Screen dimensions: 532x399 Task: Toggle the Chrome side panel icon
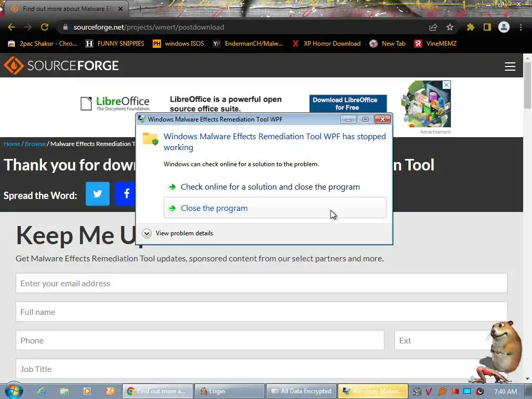[487, 27]
